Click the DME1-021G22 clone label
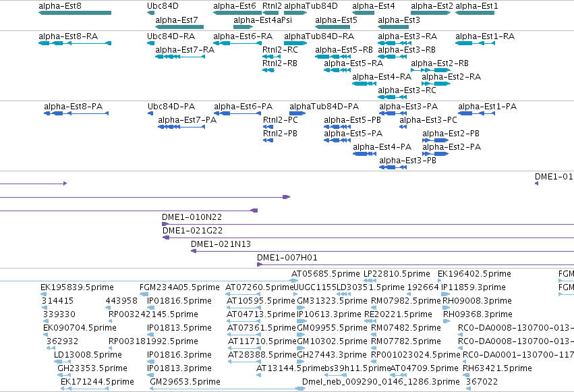Image resolution: width=574 pixels, height=392 pixels. [x=192, y=231]
